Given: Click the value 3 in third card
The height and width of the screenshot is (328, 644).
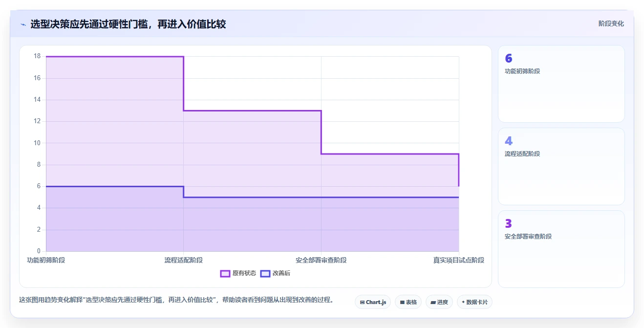Looking at the screenshot, I should [509, 224].
